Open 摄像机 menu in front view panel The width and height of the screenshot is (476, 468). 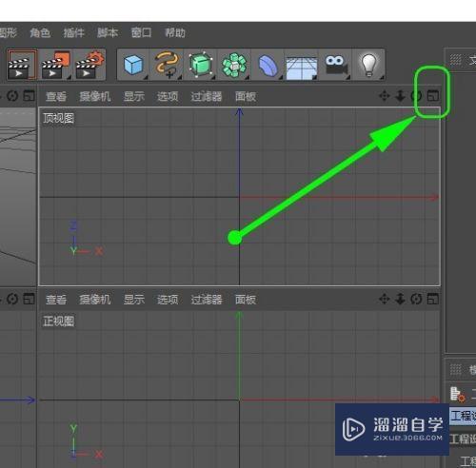(x=95, y=300)
